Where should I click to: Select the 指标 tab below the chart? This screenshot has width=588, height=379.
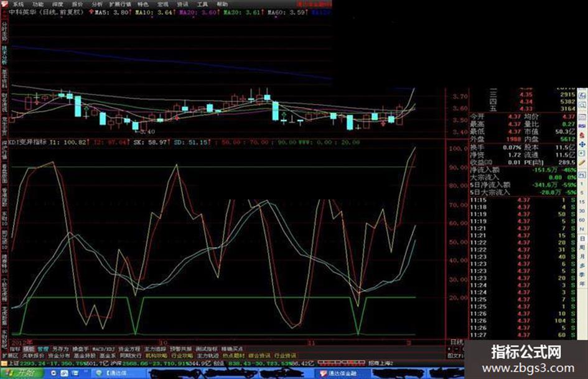click(15, 349)
